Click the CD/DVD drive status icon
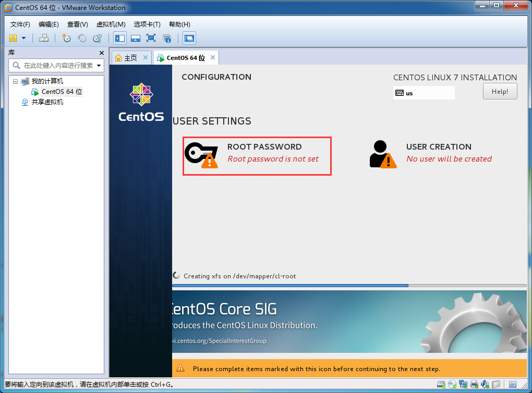Viewport: 532px width, 393px height. pos(452,384)
